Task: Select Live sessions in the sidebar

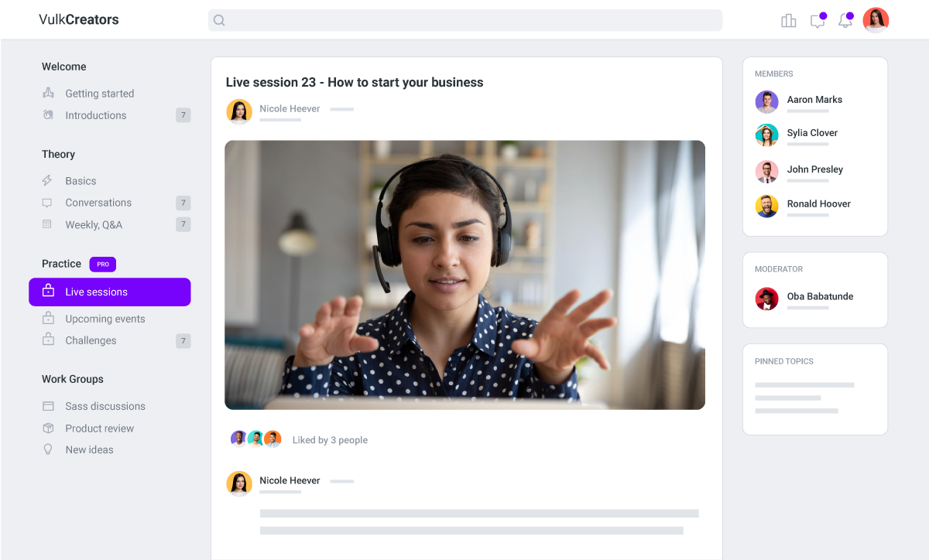Action: (x=110, y=292)
